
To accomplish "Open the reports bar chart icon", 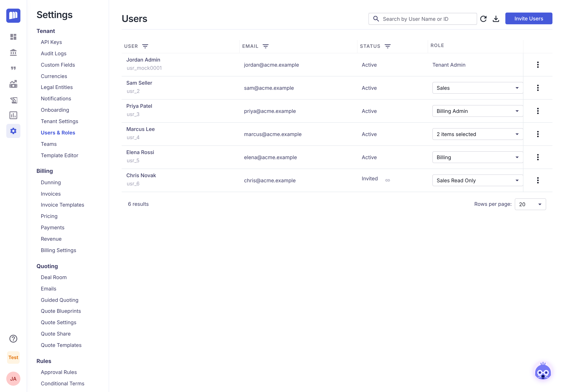I will pyautogui.click(x=13, y=115).
